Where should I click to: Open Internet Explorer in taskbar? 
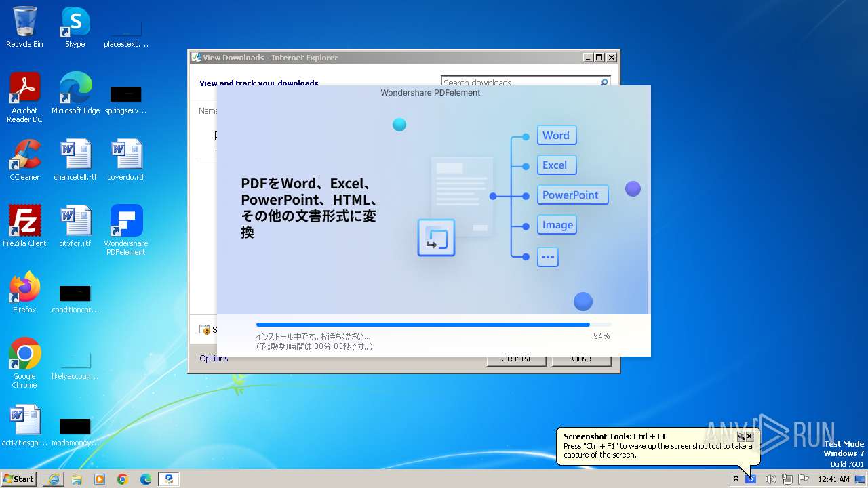pyautogui.click(x=54, y=479)
